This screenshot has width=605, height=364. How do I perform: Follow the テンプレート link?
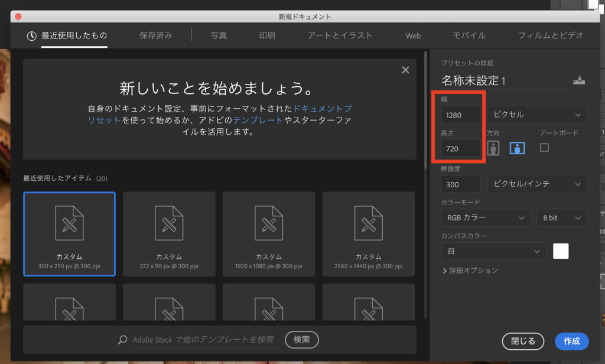pos(258,120)
